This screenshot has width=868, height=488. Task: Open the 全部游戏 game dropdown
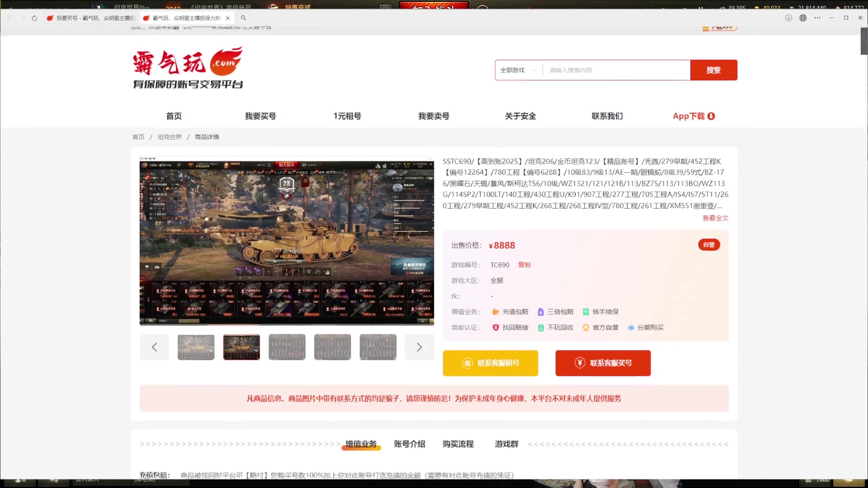[x=519, y=70]
